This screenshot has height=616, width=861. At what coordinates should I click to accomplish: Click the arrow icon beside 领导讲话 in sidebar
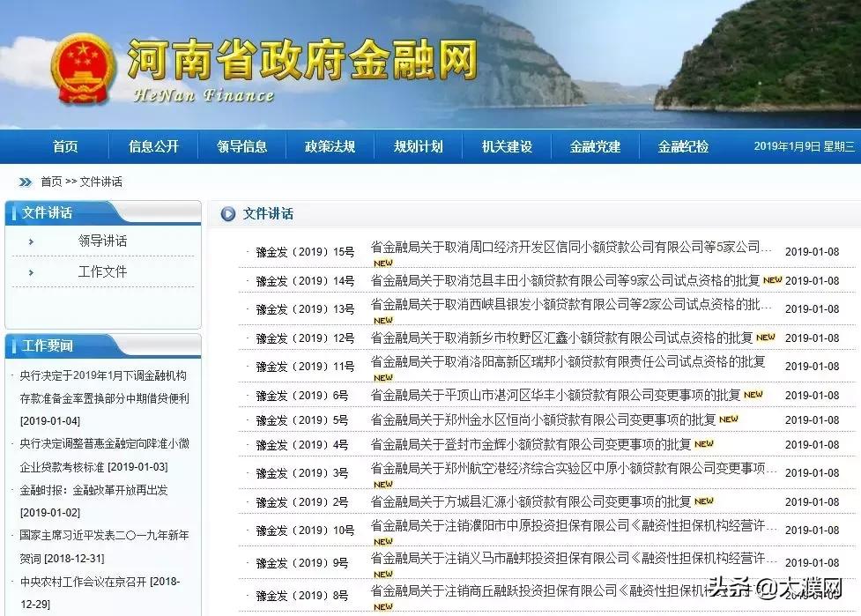[32, 240]
